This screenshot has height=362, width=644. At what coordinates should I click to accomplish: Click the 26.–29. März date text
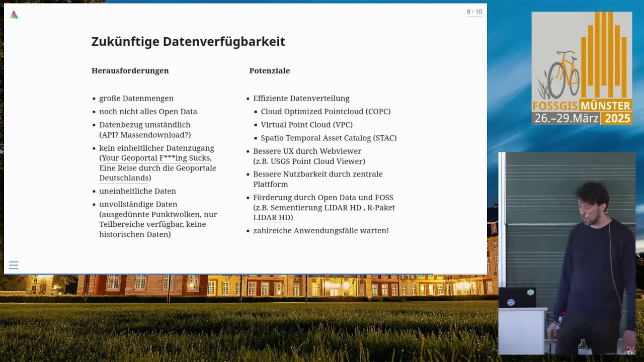567,119
